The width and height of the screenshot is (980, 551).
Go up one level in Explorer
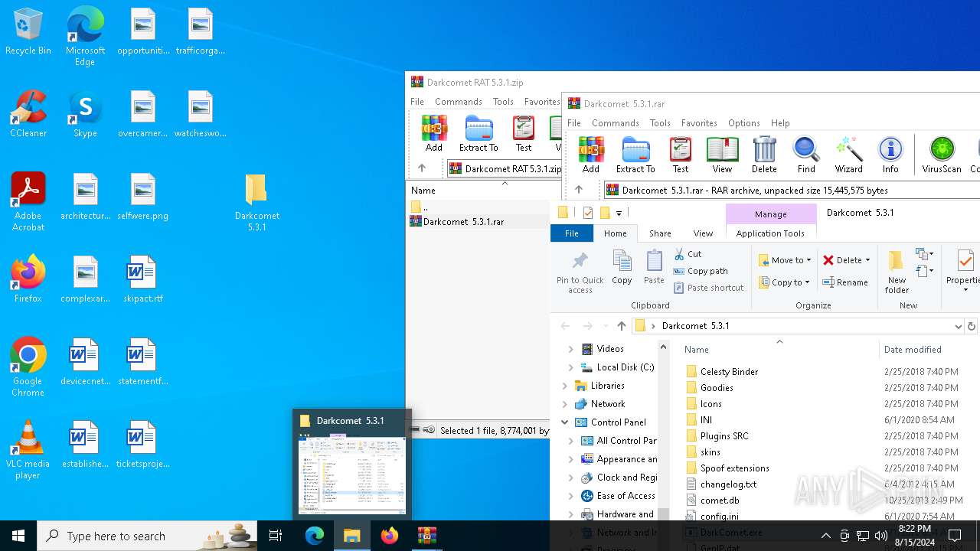pos(621,326)
